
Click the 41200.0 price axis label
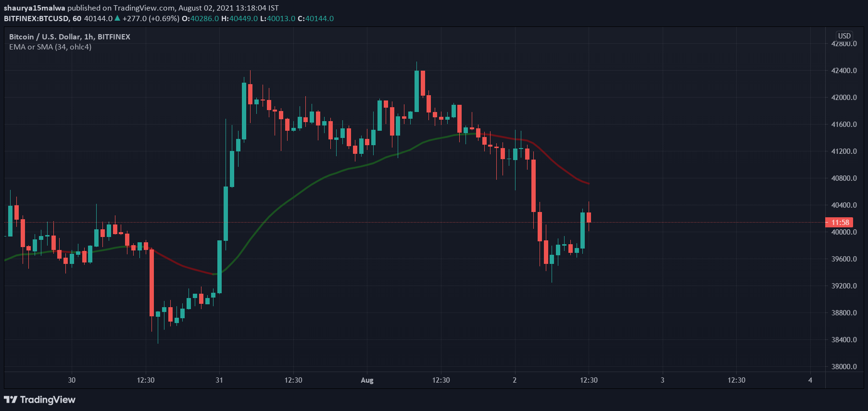844,151
